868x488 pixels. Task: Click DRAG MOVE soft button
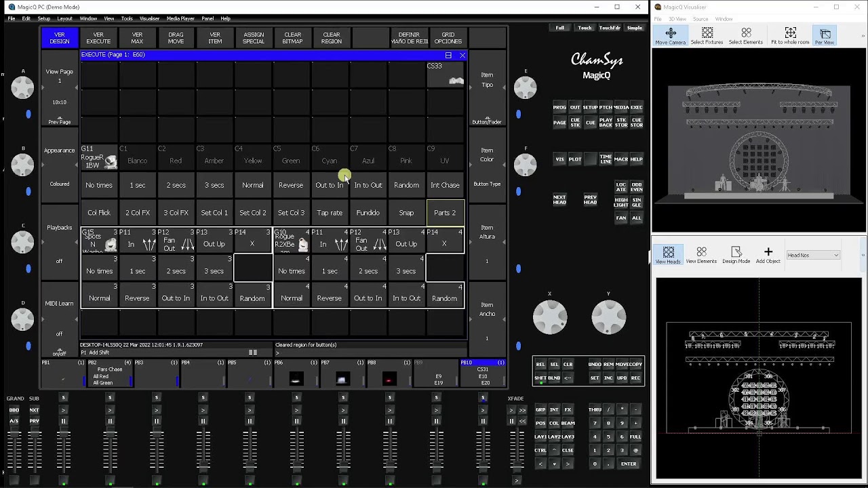pyautogui.click(x=176, y=38)
